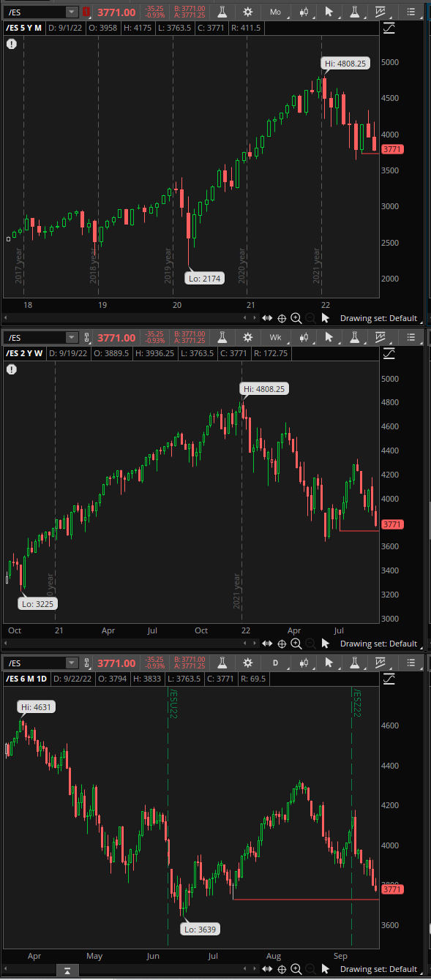Click red 3771 price label on monthly axis
431x980 pixels.
(x=393, y=149)
